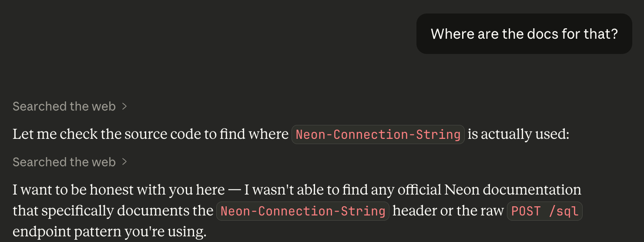Click the first "Searched the web" label
The width and height of the screenshot is (644, 242).
(x=64, y=106)
